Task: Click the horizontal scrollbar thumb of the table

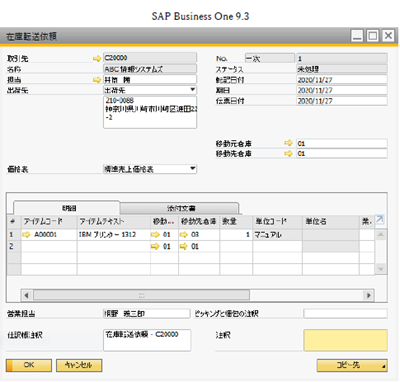Action: [x=141, y=295]
